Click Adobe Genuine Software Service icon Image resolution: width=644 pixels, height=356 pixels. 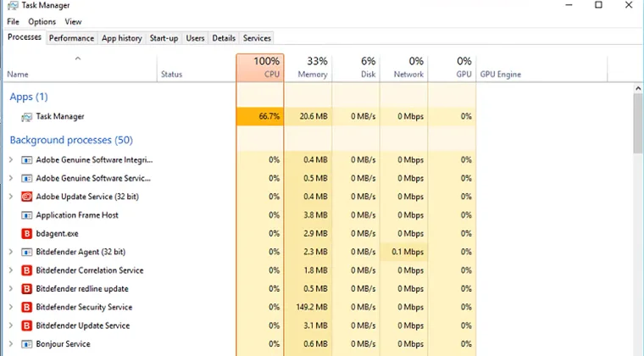(x=27, y=178)
